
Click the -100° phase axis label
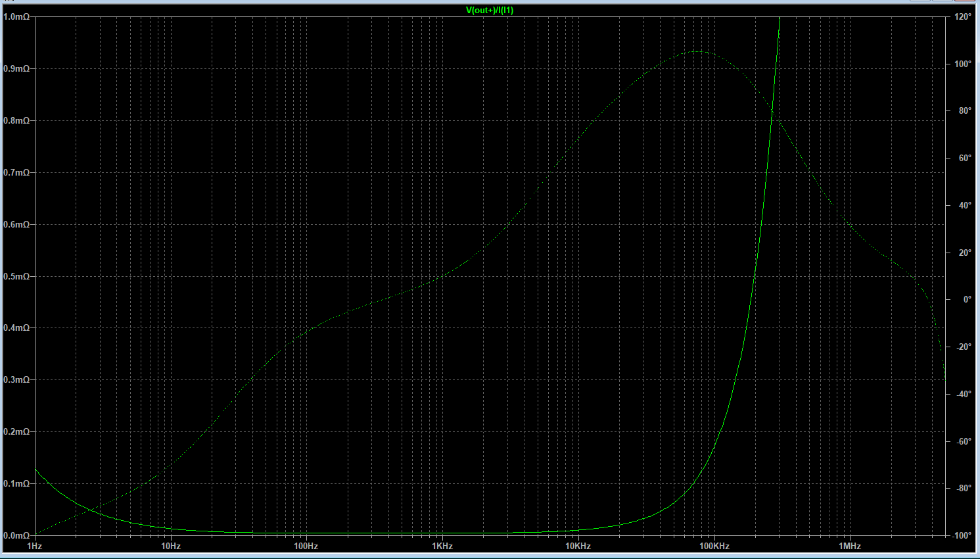pos(962,535)
